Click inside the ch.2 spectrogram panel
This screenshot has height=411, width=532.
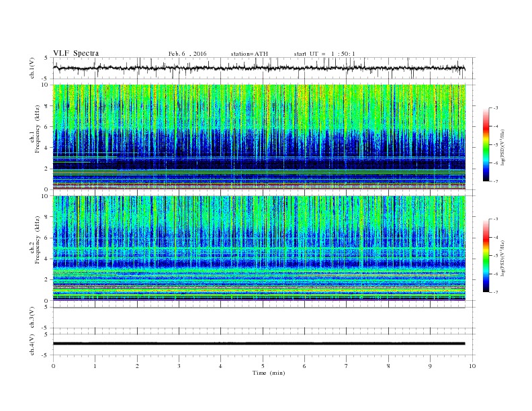point(259,248)
